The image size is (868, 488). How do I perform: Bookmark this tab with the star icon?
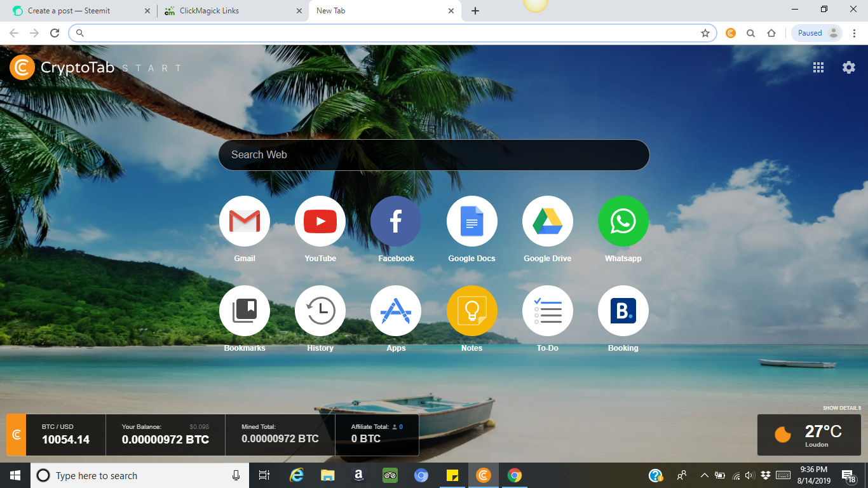[x=705, y=33]
